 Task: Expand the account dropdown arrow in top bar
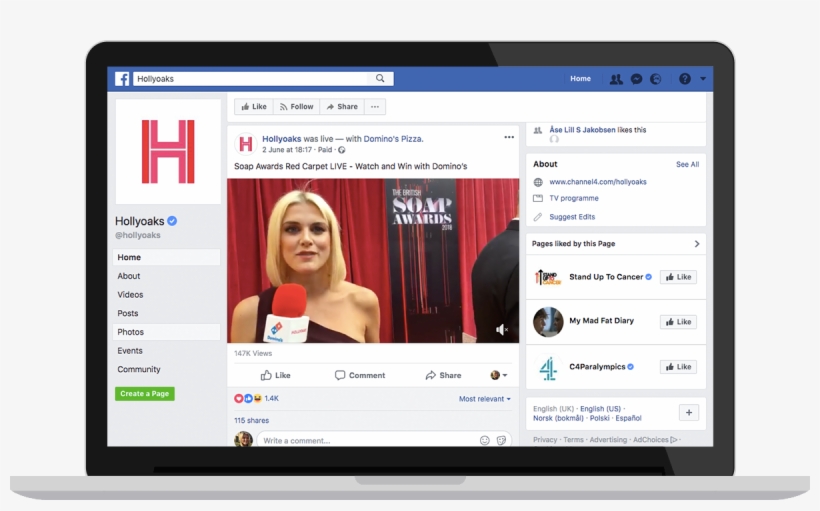point(703,79)
